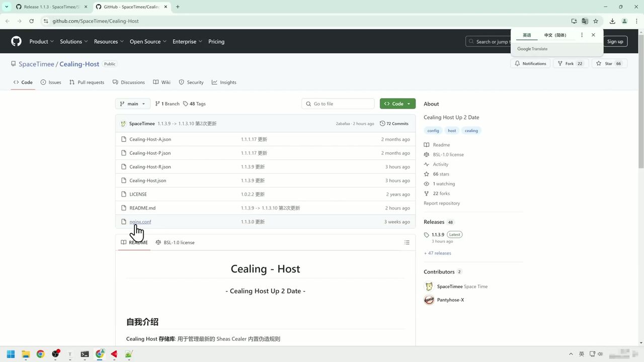Open Translate popup more options menu
The width and height of the screenshot is (644, 362).
point(582,35)
